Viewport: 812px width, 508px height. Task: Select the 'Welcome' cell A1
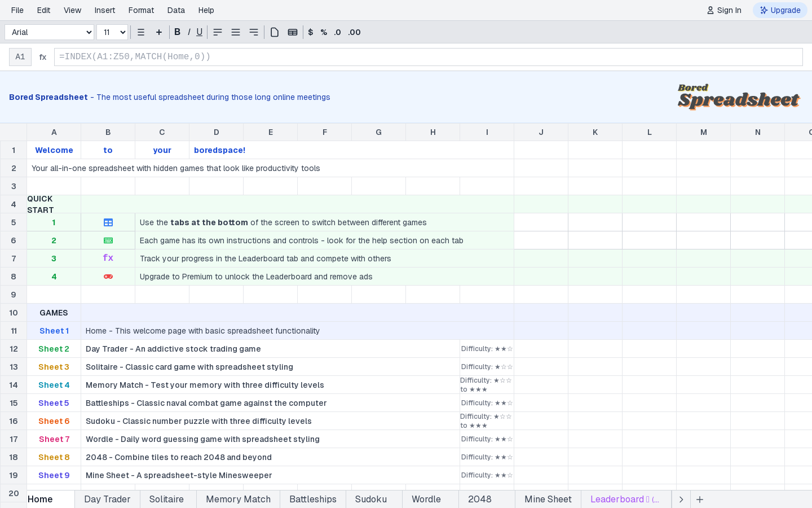point(54,150)
